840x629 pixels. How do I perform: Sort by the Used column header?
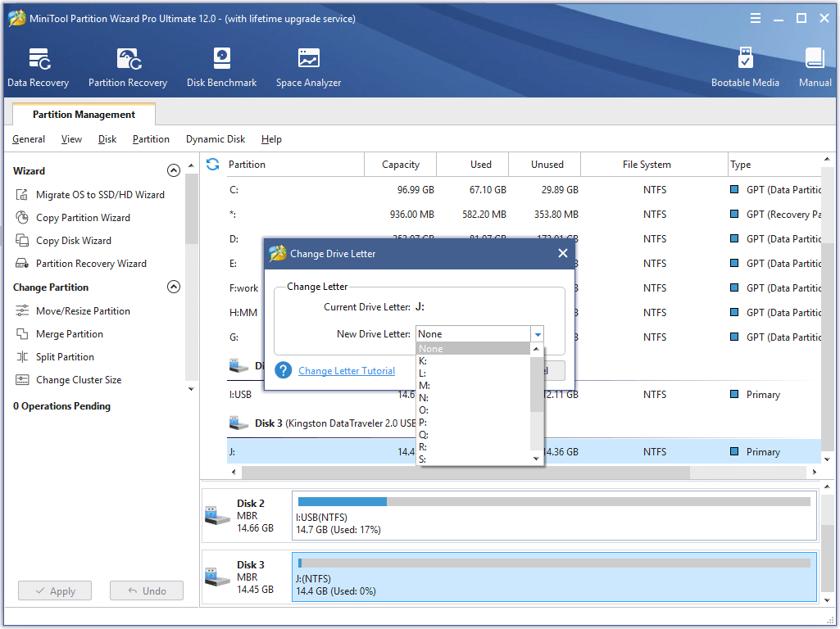tap(473, 165)
